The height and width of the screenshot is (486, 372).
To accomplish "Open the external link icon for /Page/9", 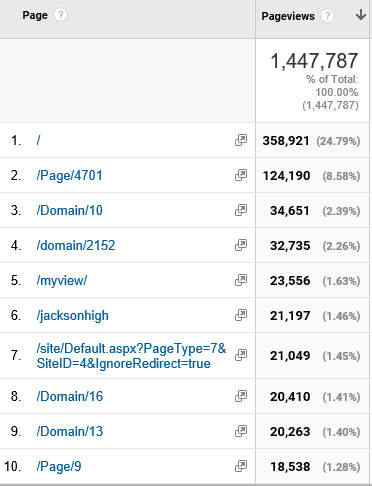I will [x=241, y=466].
